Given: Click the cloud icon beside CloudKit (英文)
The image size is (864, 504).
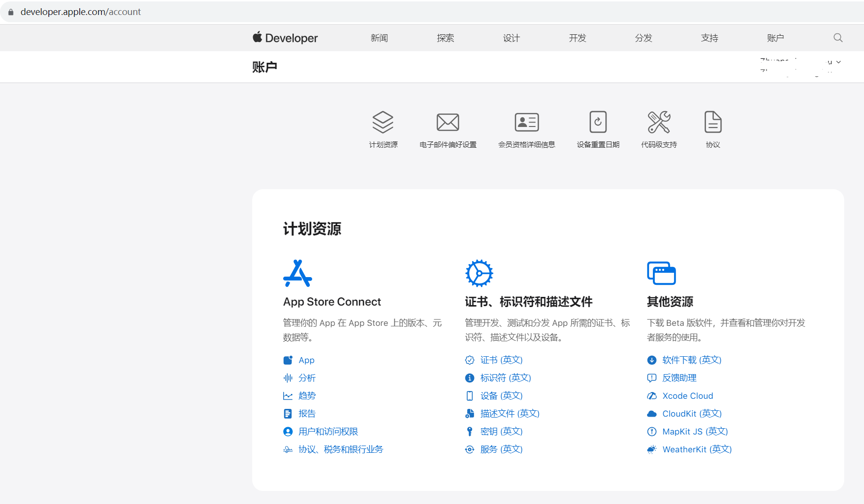Looking at the screenshot, I should coord(652,414).
